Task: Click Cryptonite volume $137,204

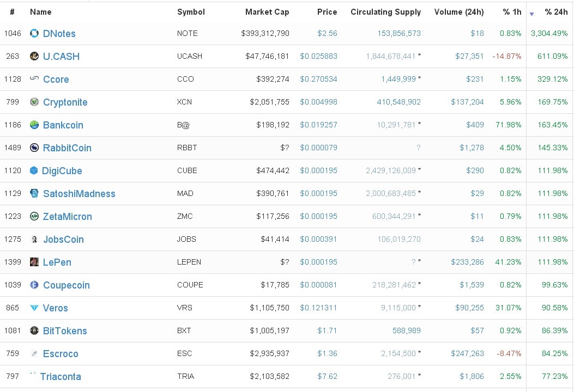Action: pyautogui.click(x=467, y=102)
